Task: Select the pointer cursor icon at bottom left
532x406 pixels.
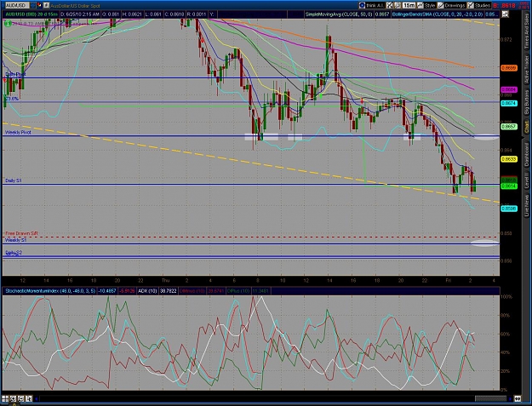Action: pyautogui.click(x=28, y=398)
